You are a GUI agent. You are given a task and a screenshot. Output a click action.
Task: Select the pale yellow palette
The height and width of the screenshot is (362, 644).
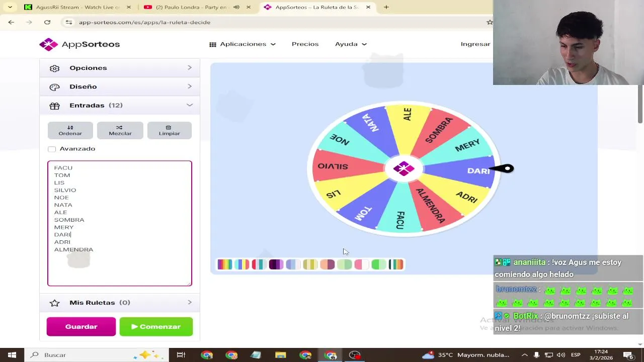point(310,264)
